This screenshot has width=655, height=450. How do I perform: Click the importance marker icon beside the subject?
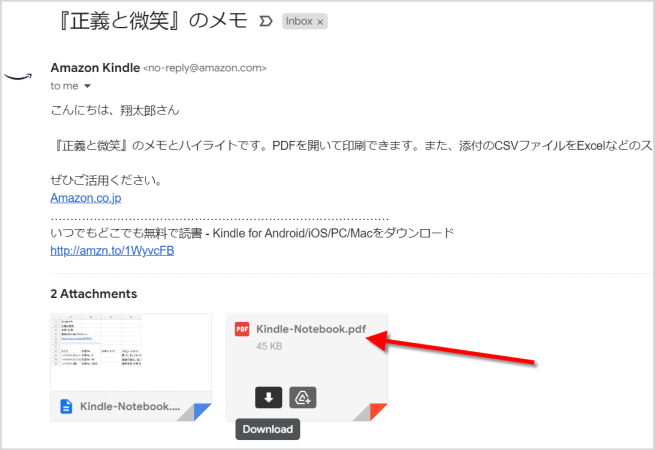point(266,21)
